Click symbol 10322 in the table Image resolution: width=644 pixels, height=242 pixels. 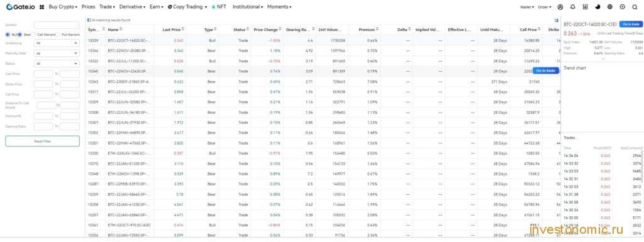tap(93, 61)
